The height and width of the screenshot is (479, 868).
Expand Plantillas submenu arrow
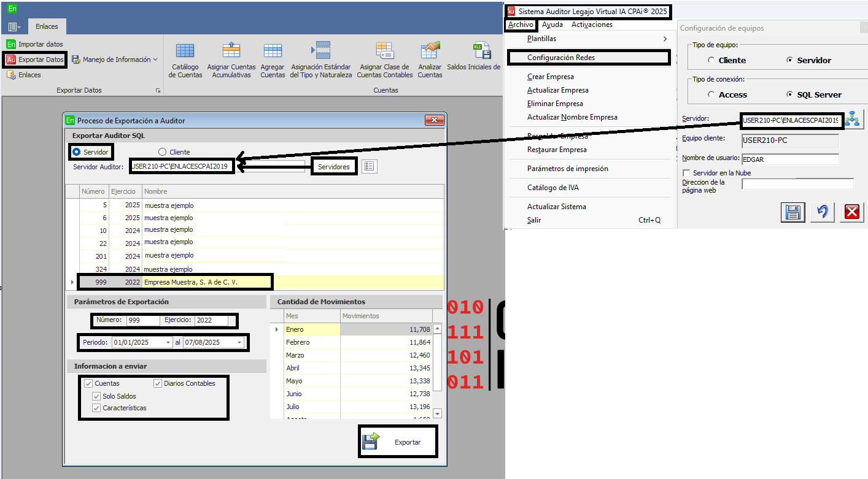click(x=664, y=39)
